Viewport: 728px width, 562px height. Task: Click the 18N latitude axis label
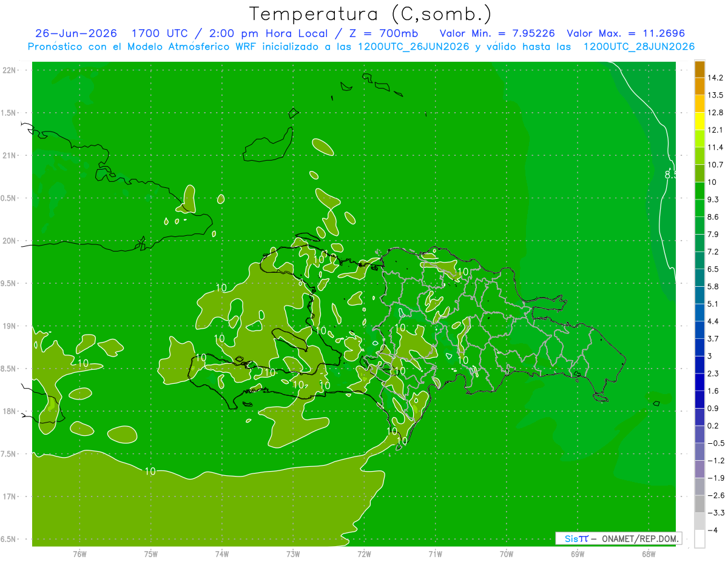point(10,411)
